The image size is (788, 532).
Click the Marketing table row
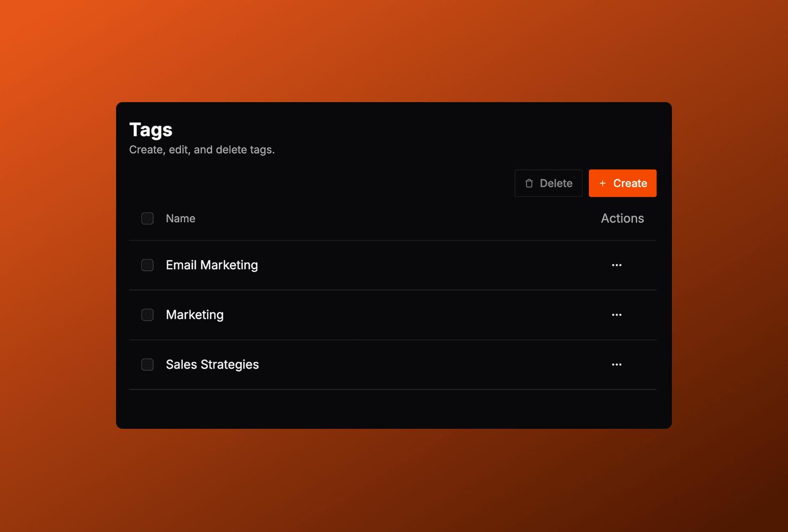click(394, 314)
